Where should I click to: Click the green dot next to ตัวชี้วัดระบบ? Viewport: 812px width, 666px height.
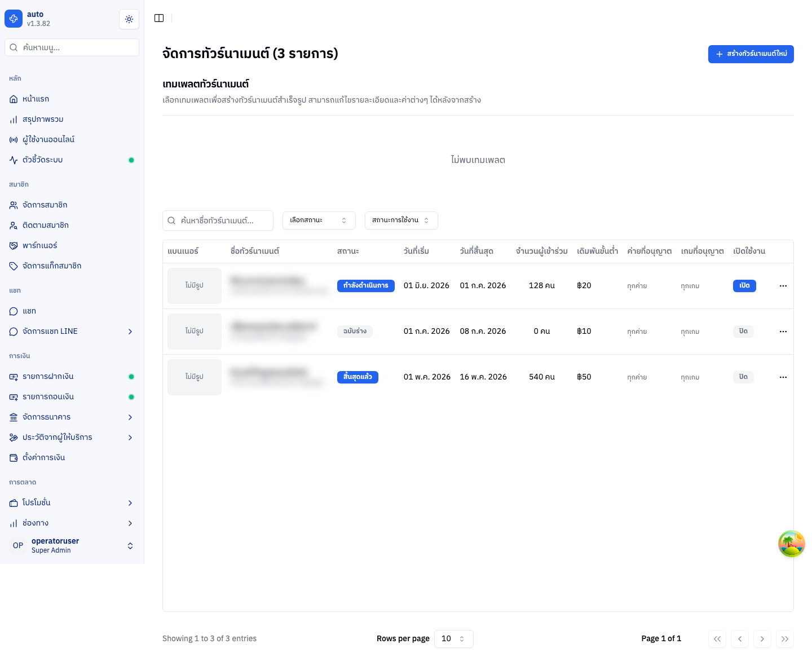click(x=131, y=160)
